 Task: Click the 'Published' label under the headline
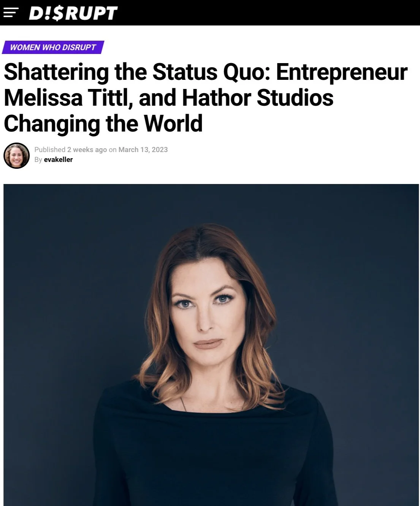(50, 149)
